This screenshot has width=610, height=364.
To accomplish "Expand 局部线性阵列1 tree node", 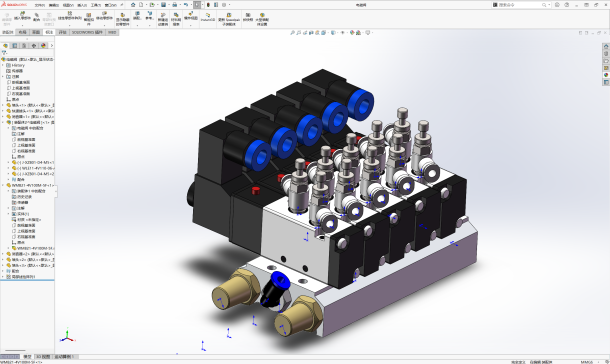I will pos(3,277).
